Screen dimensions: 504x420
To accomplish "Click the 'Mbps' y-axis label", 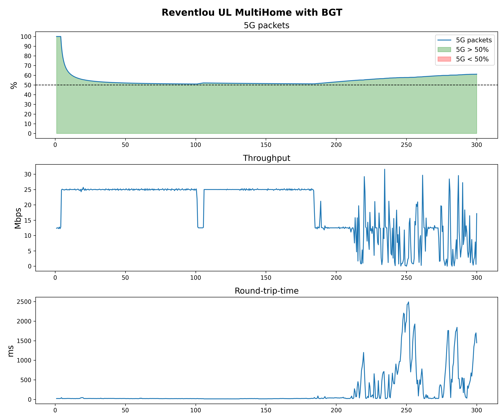I will pyautogui.click(x=18, y=218).
